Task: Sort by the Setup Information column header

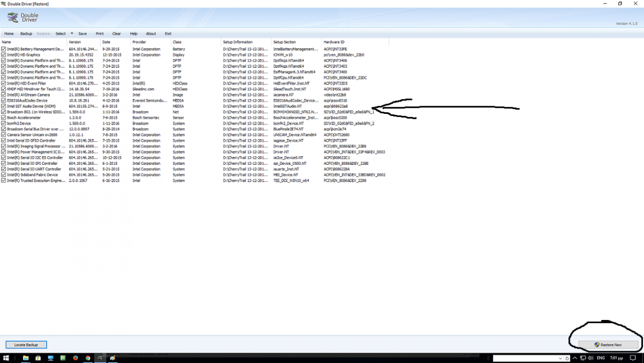Action: pyautogui.click(x=246, y=42)
